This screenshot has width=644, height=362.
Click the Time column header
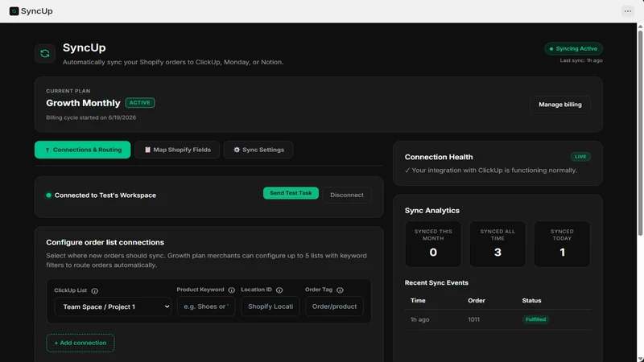(418, 300)
